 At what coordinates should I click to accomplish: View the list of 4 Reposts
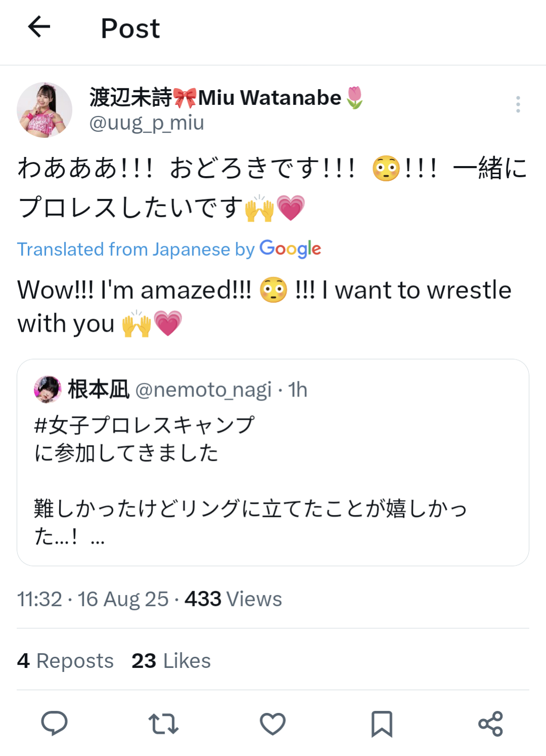coord(66,661)
